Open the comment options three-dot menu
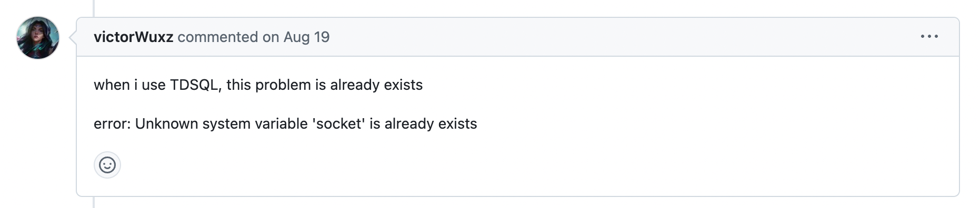The height and width of the screenshot is (208, 980). (929, 36)
